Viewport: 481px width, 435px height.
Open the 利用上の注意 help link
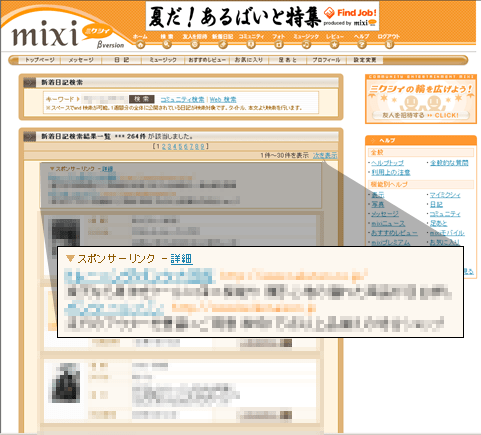[391, 172]
